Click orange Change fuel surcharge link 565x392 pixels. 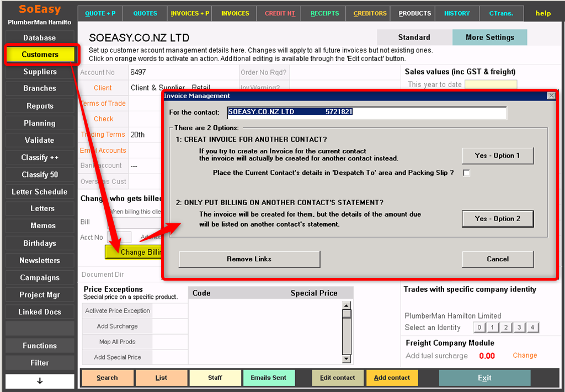pyautogui.click(x=525, y=355)
